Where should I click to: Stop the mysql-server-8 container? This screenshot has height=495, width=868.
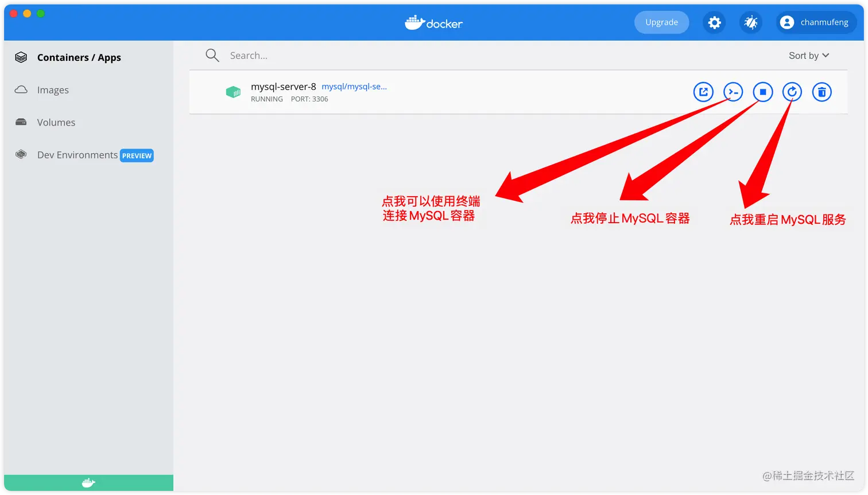763,92
